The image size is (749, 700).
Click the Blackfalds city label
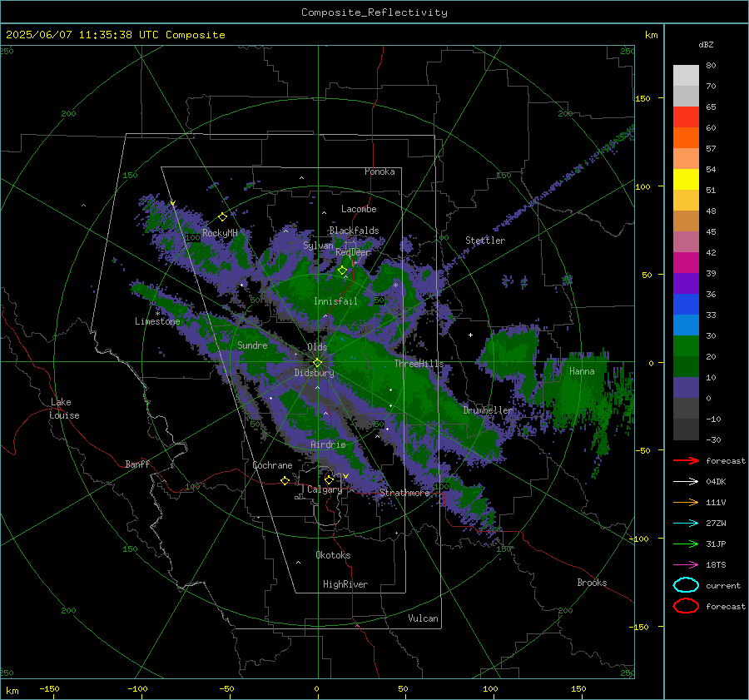tap(354, 231)
